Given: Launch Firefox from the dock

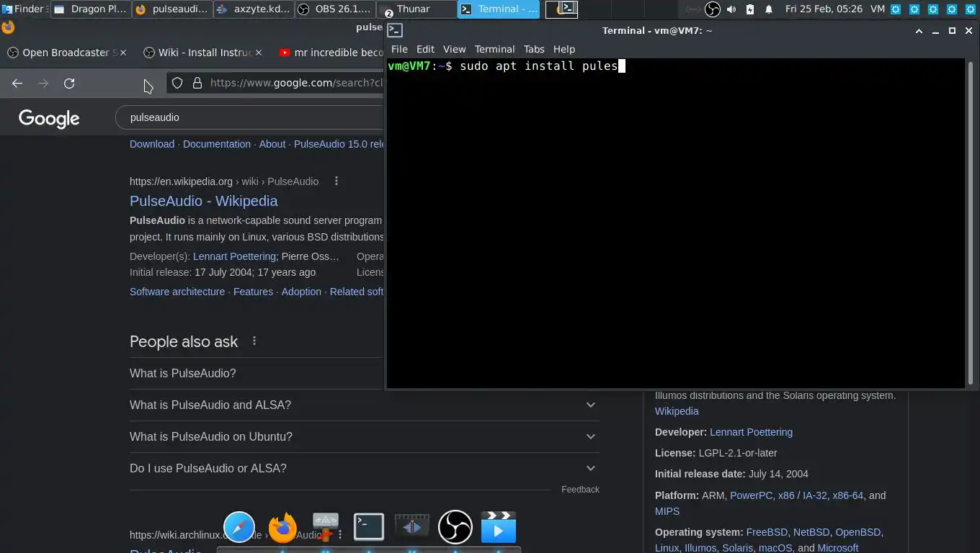Looking at the screenshot, I should [282, 527].
